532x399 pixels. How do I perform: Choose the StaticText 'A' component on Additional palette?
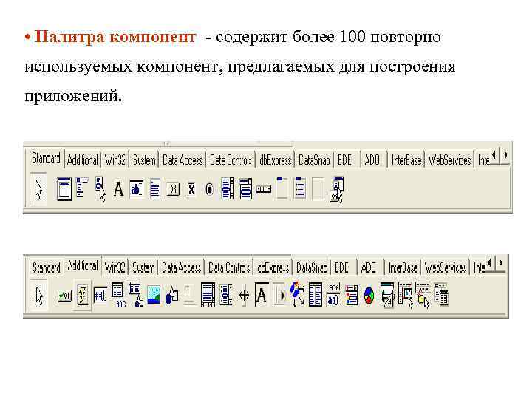coord(262,295)
